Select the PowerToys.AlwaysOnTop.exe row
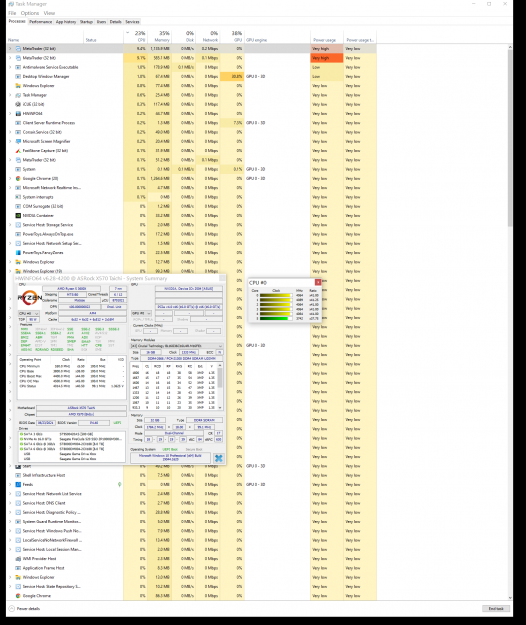The width and height of the screenshot is (526, 625). coord(191,234)
